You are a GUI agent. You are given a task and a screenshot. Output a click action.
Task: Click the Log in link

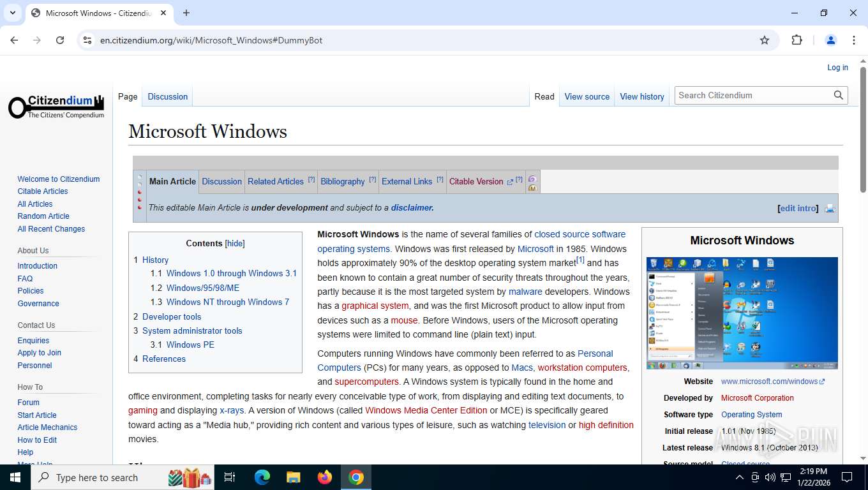pos(838,67)
